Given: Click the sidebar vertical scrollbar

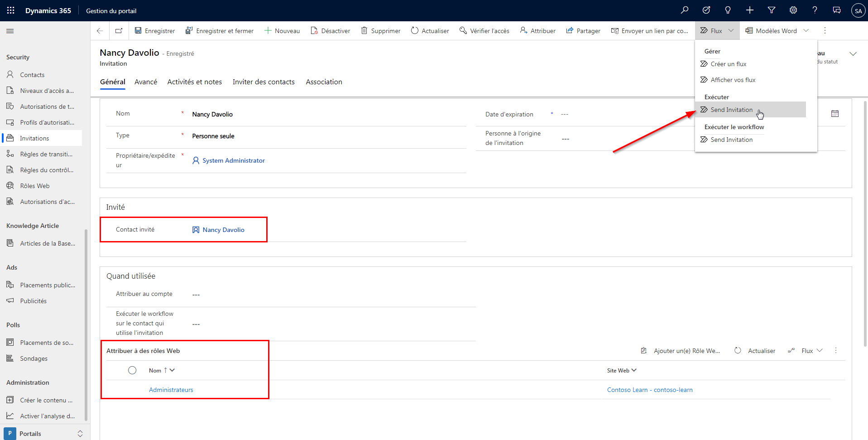Looking at the screenshot, I should 86,324.
